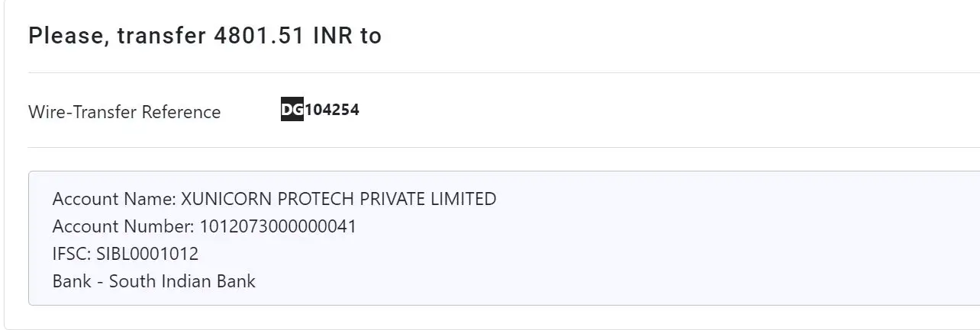Click the Bank label in details box

pos(72,281)
